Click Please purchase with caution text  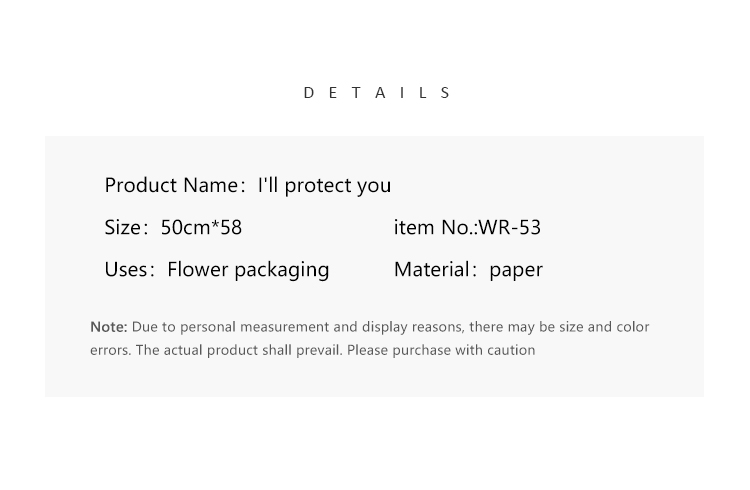pos(441,350)
